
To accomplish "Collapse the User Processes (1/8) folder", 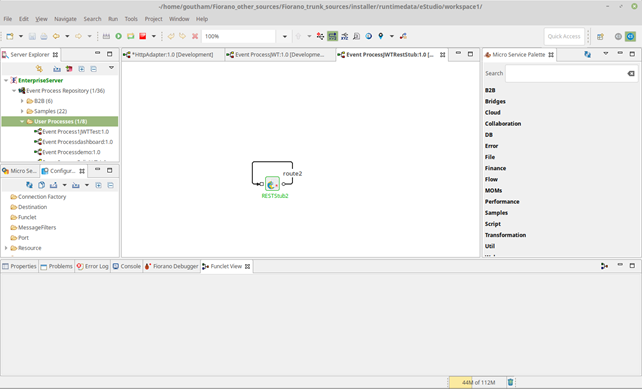I will [x=22, y=121].
